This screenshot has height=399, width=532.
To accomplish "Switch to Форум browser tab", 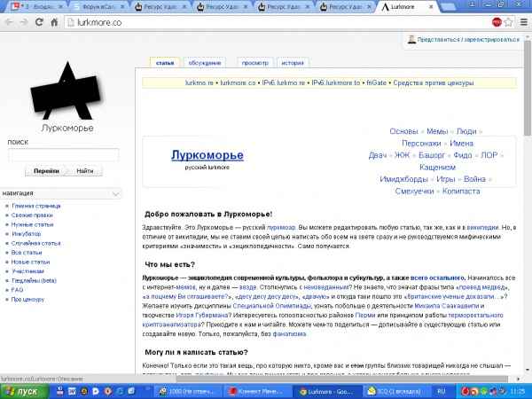I will pyautogui.click(x=99, y=7).
